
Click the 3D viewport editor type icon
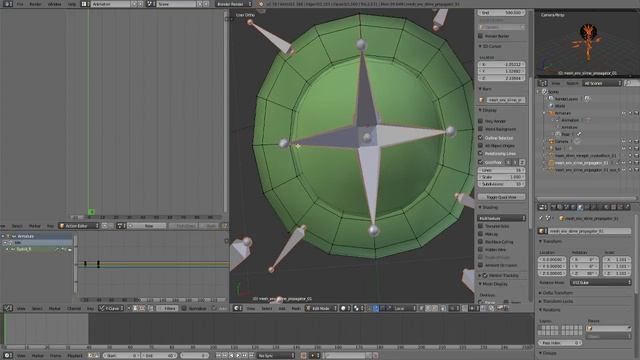[x=238, y=308]
